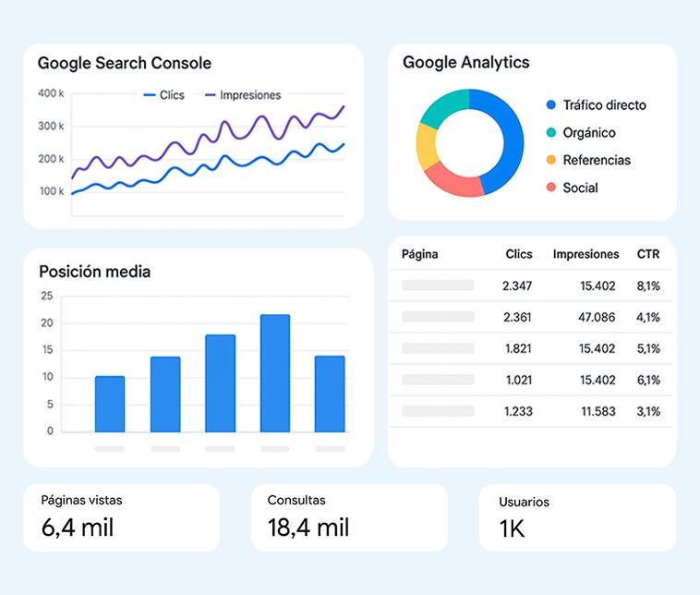Open the Páginas vistas card
The image size is (700, 595).
tap(121, 517)
